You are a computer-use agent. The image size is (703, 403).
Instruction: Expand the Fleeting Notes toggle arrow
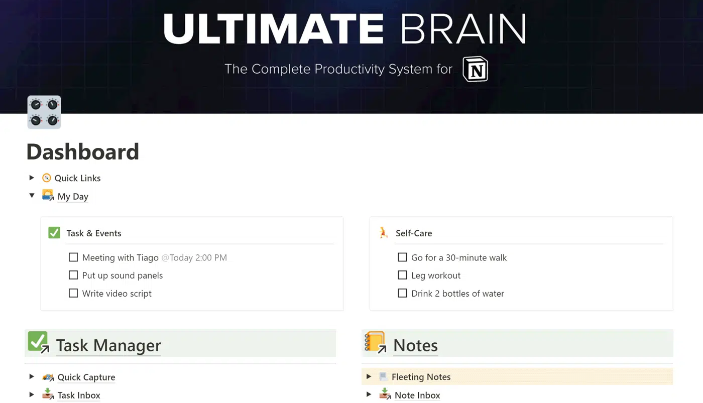tap(369, 377)
